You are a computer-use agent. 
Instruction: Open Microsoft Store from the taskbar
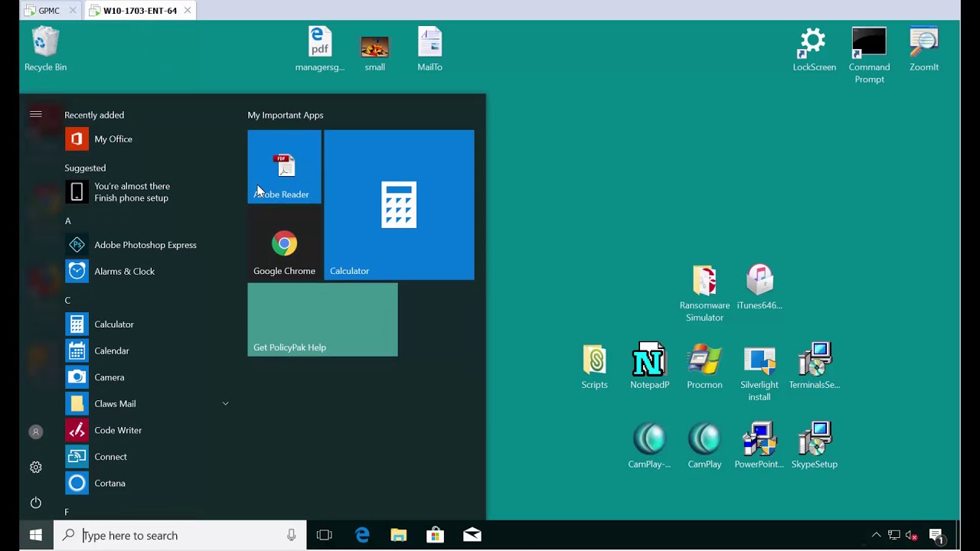tap(435, 536)
